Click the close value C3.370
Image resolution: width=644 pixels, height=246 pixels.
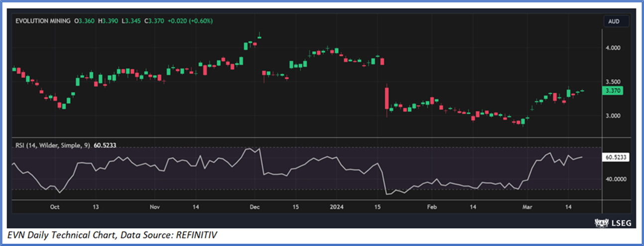pos(153,21)
